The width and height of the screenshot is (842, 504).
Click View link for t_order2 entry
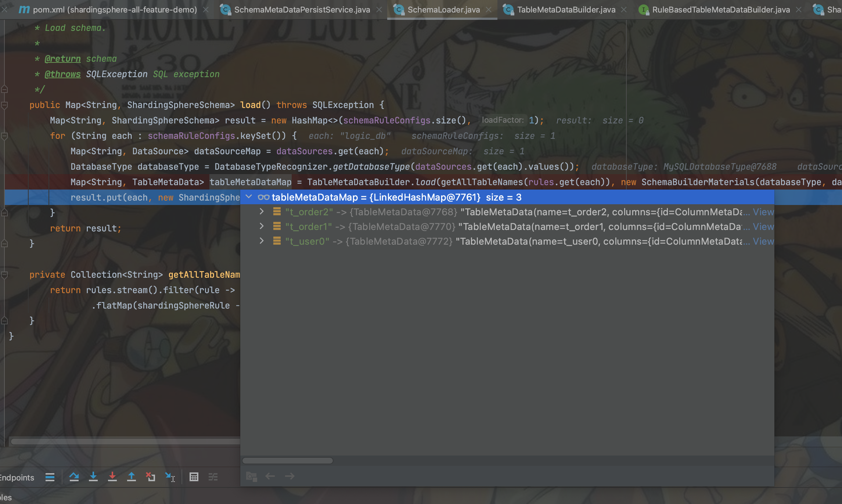(x=763, y=212)
